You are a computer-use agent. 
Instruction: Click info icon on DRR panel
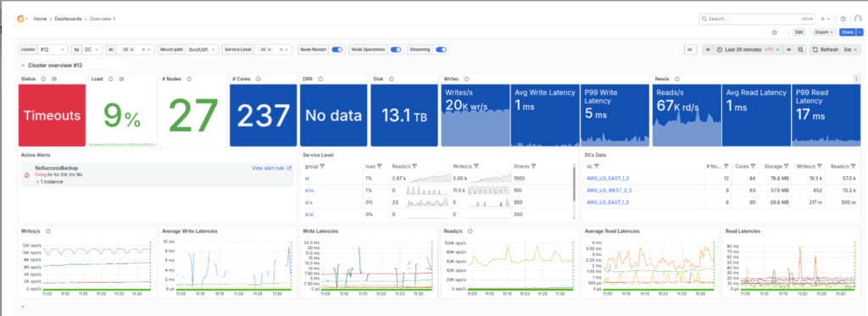320,79
